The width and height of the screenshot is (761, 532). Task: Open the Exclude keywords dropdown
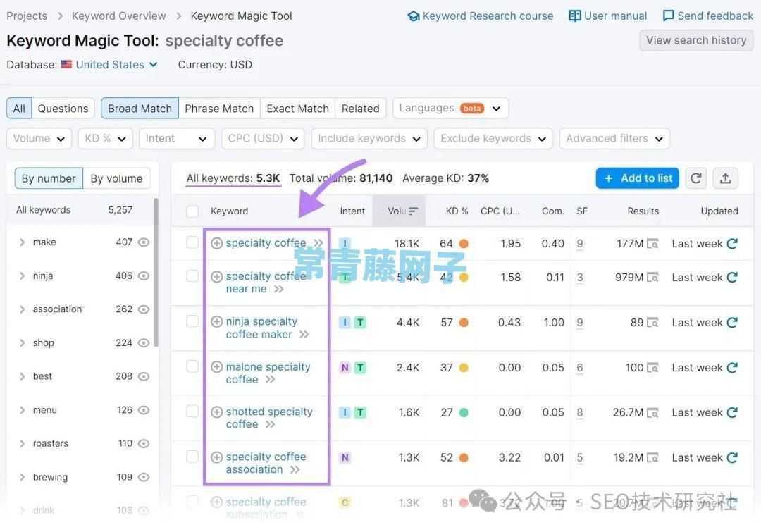click(x=493, y=139)
